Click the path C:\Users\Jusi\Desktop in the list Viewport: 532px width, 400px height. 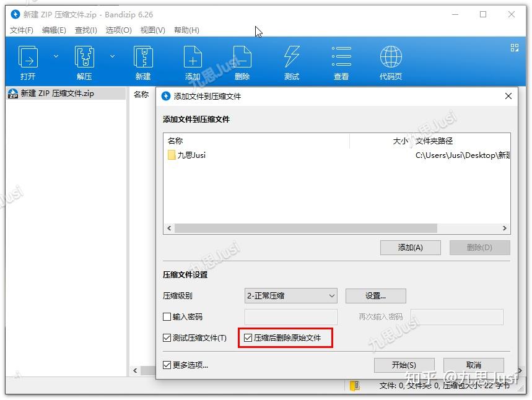tap(463, 155)
